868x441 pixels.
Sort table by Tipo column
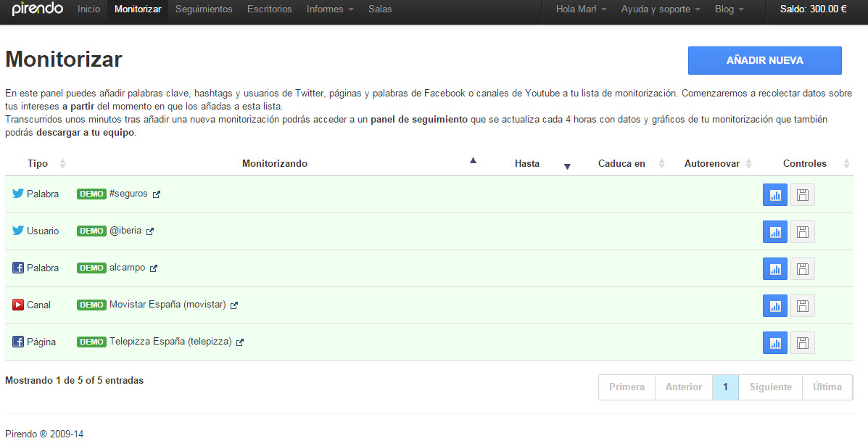pos(38,164)
